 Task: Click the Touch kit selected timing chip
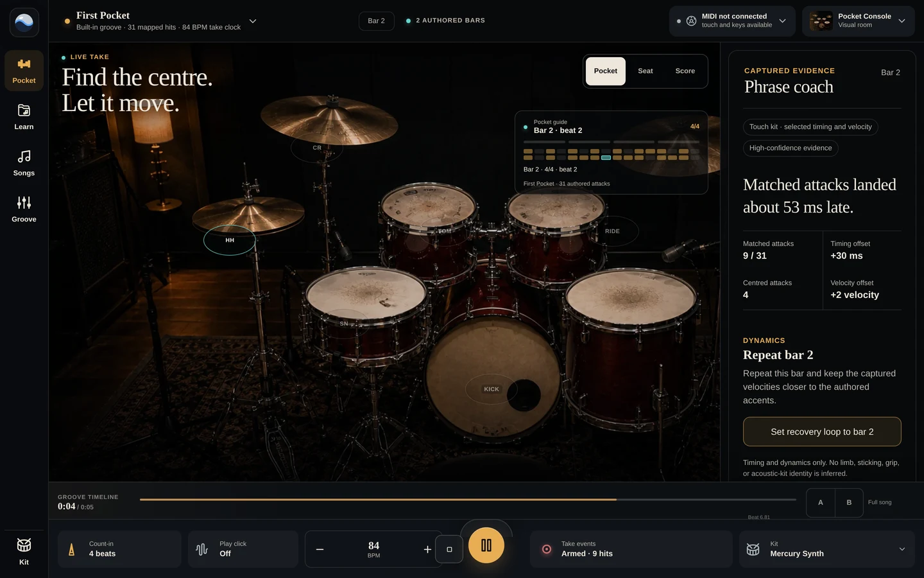tap(810, 127)
